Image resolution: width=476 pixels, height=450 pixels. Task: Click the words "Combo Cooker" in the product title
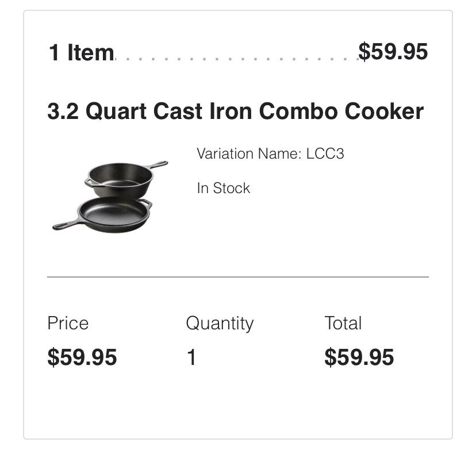(341, 111)
